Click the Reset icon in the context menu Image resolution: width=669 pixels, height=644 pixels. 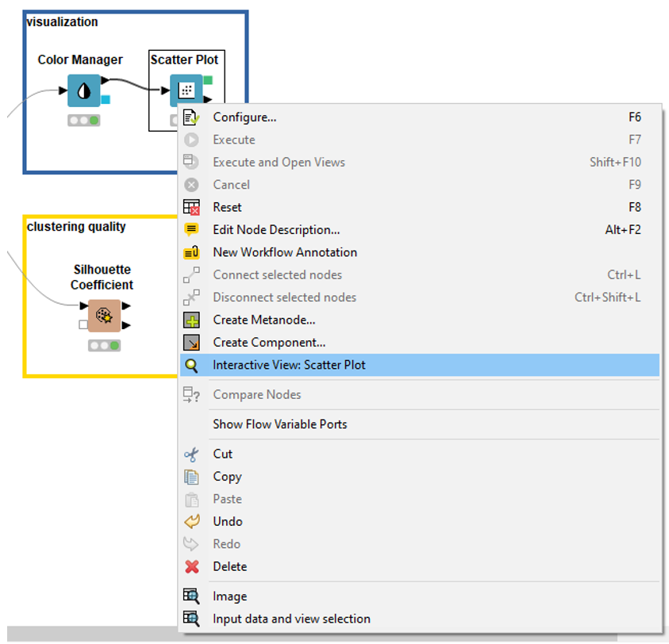[x=191, y=206]
